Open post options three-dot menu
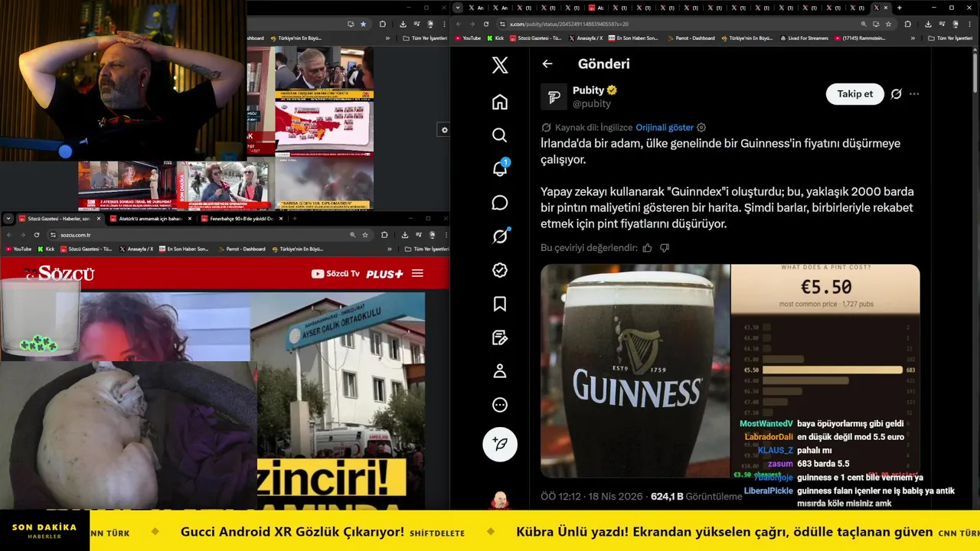The width and height of the screenshot is (980, 551). click(x=914, y=94)
